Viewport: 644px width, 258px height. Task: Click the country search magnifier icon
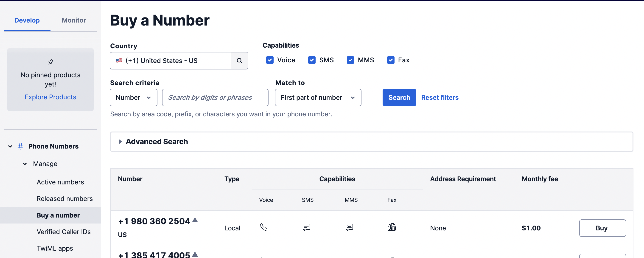tap(239, 61)
